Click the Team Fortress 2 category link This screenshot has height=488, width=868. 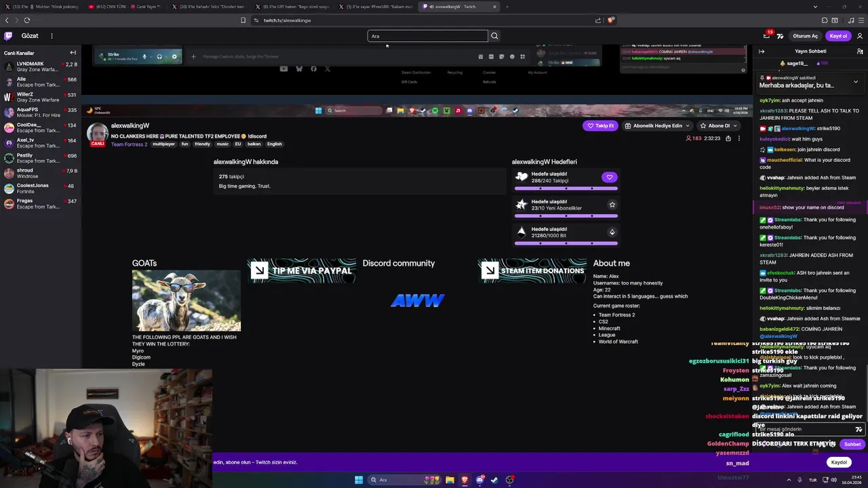(x=129, y=144)
